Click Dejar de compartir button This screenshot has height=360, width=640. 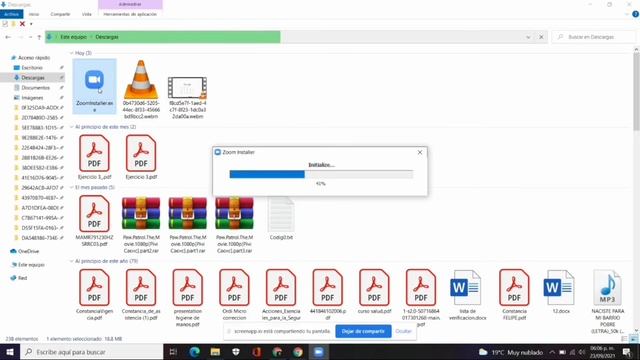(363, 331)
